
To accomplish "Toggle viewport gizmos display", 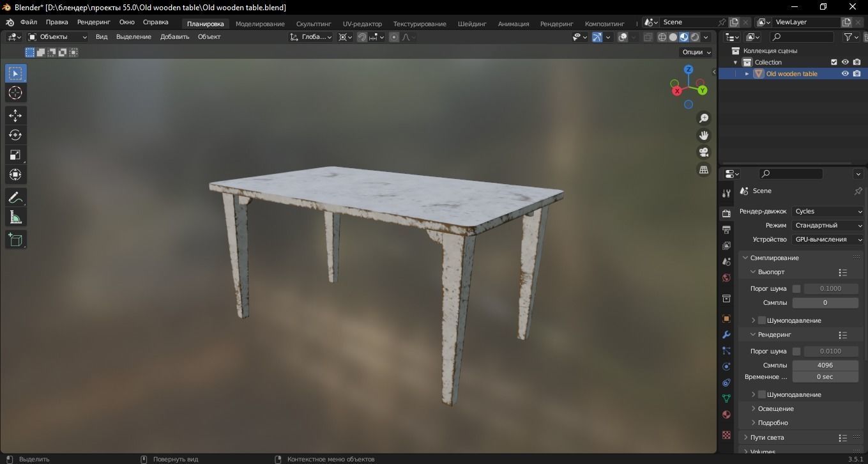I will [x=597, y=37].
